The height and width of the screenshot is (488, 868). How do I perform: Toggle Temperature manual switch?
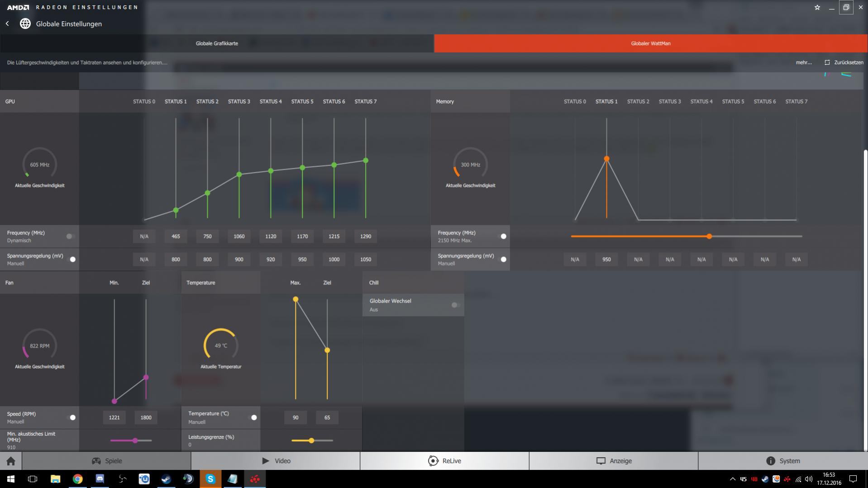pos(253,417)
